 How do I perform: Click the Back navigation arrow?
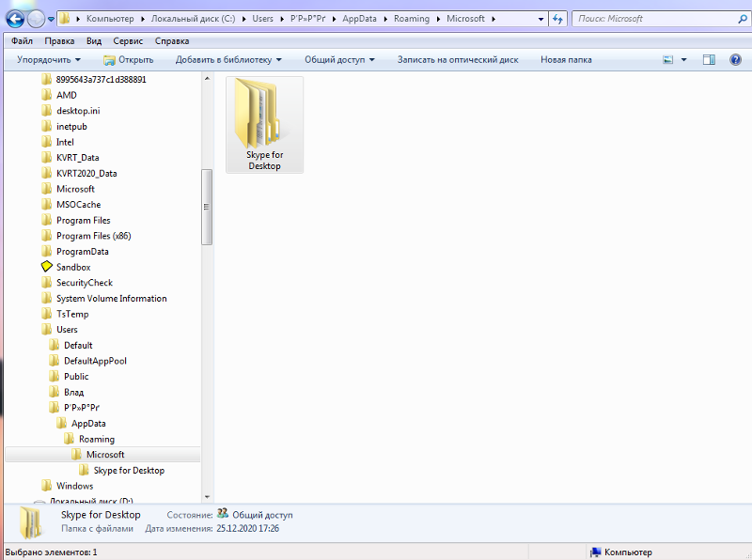click(15, 19)
